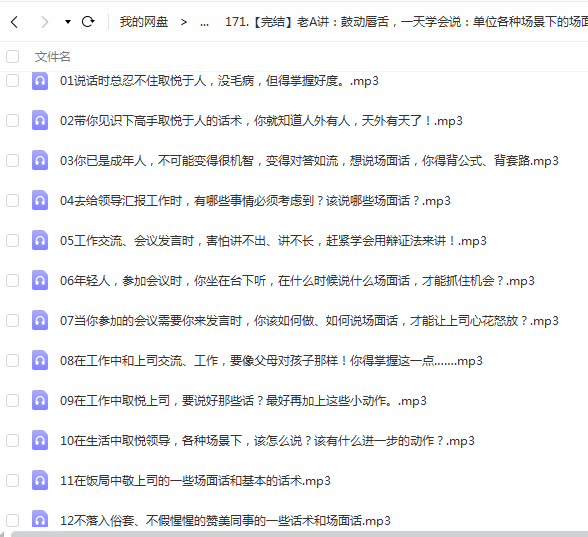Viewport: 588px width, 537px height.
Task: Open the current folder breadcrumb starting 171.
Action: (406, 22)
